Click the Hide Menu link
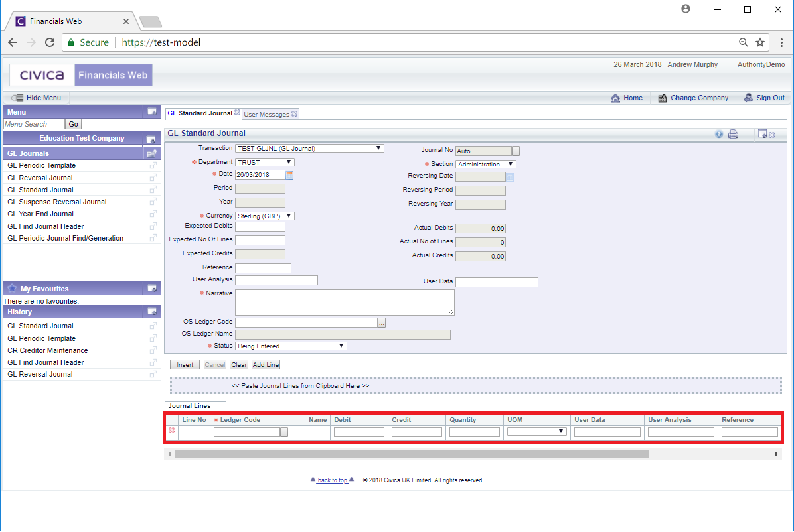 pyautogui.click(x=44, y=98)
